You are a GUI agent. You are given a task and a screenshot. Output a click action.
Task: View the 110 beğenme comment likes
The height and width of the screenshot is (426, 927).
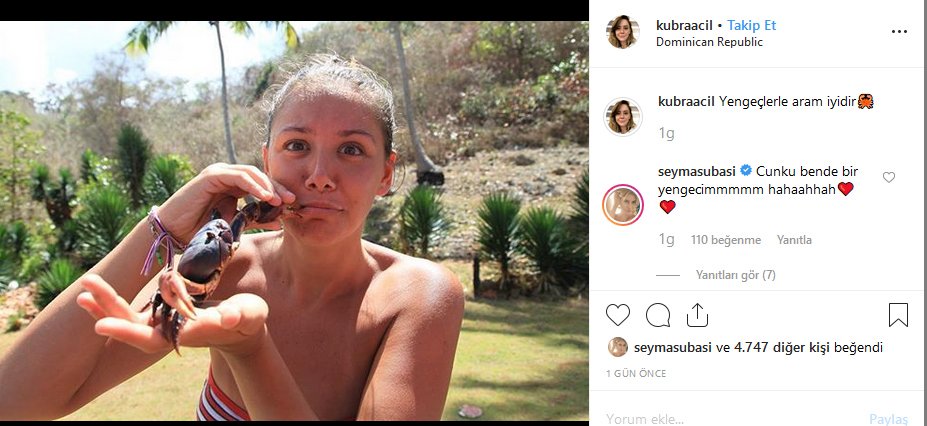click(726, 240)
